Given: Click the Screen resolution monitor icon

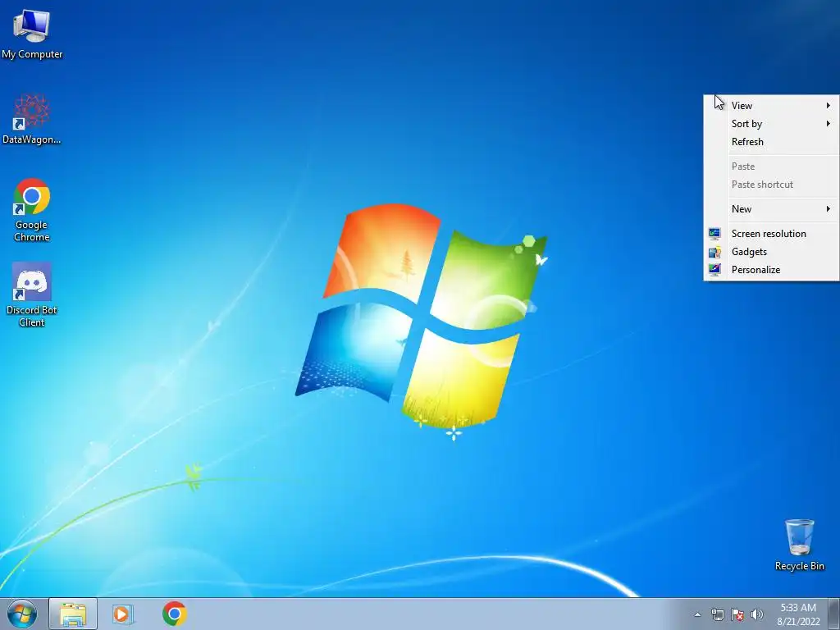Looking at the screenshot, I should tap(714, 234).
